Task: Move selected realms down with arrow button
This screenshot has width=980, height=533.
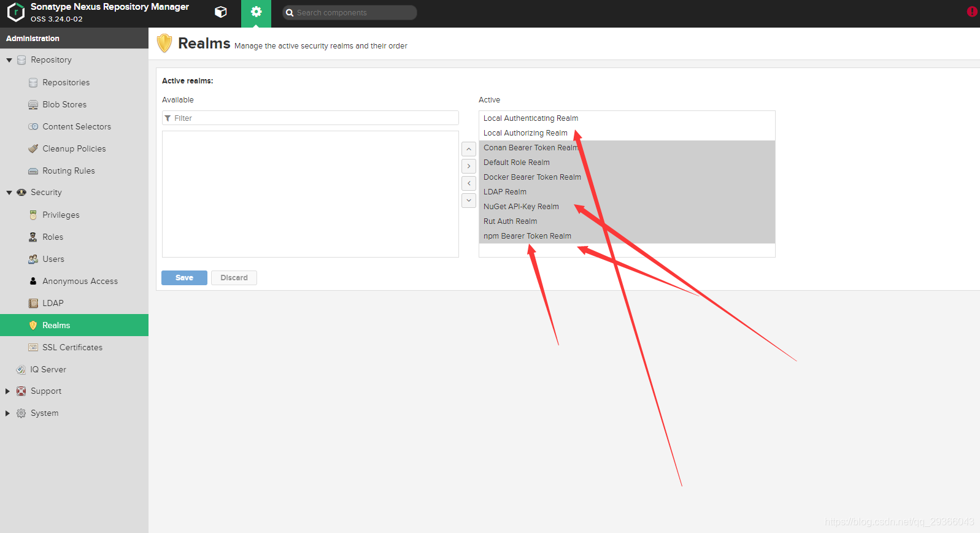Action: tap(469, 201)
